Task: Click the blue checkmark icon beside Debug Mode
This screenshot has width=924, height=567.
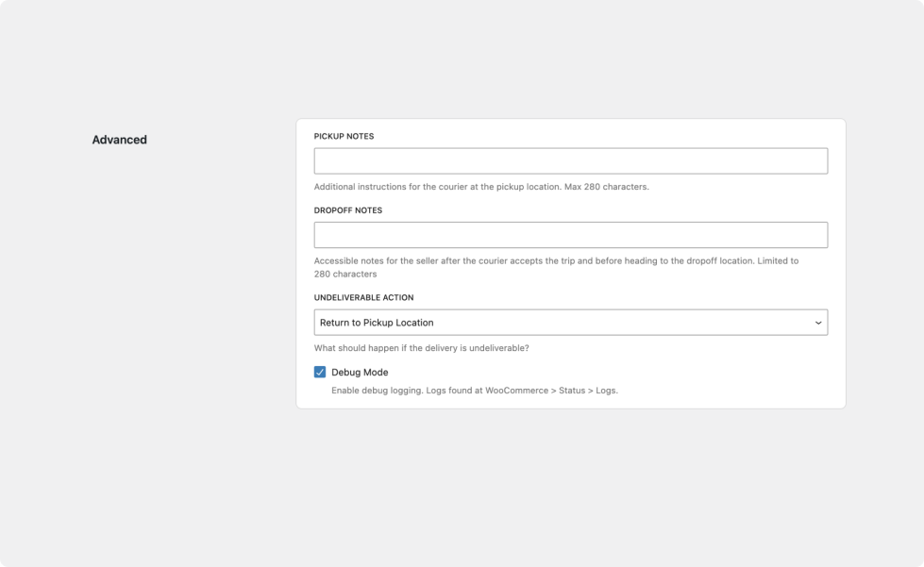Action: [x=320, y=372]
